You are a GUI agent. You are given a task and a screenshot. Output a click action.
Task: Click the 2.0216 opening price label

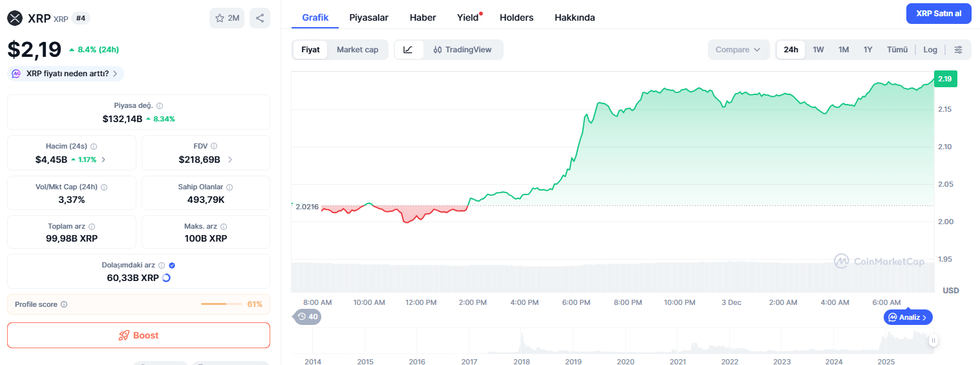[307, 207]
